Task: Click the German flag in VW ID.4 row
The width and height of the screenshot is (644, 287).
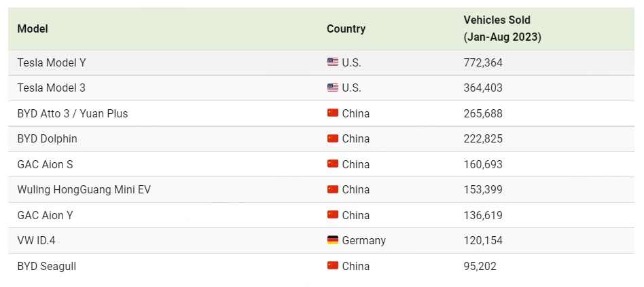Action: click(333, 240)
